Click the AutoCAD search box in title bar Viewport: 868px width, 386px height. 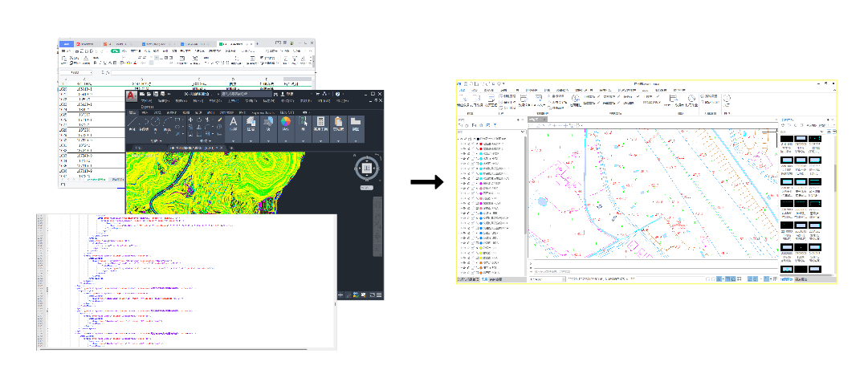click(247, 94)
